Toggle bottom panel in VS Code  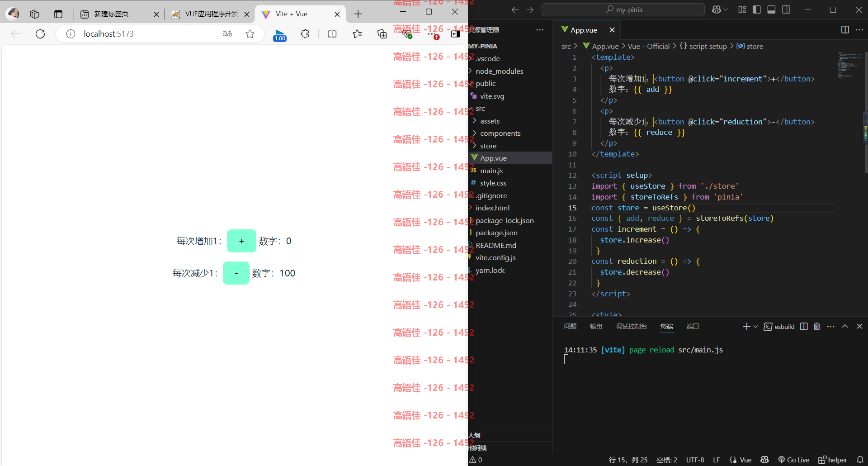tap(771, 10)
